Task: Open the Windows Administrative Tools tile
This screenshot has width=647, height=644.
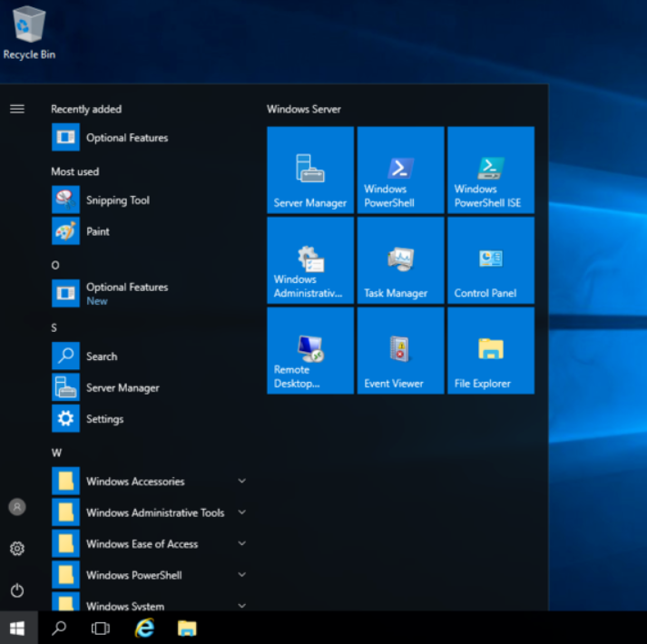Action: (310, 260)
